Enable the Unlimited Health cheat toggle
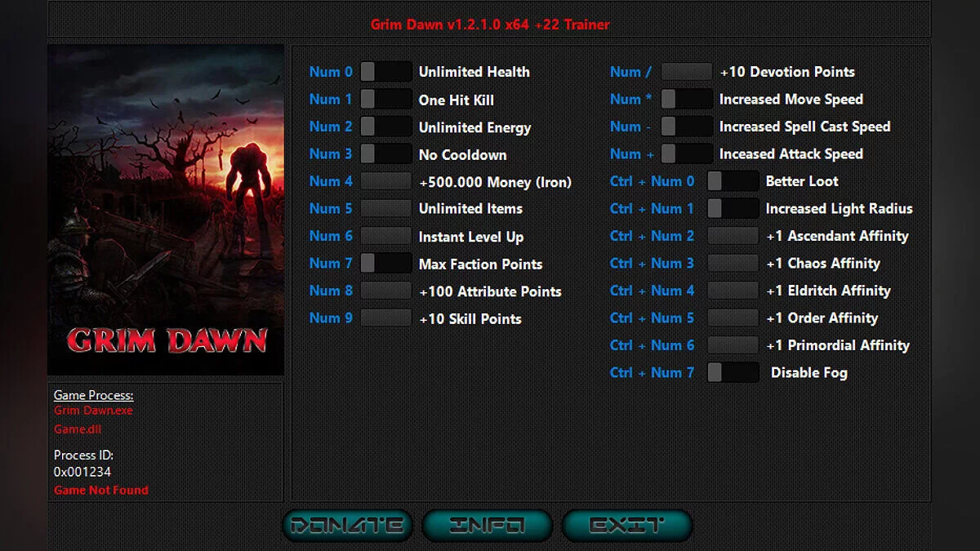 pos(385,72)
